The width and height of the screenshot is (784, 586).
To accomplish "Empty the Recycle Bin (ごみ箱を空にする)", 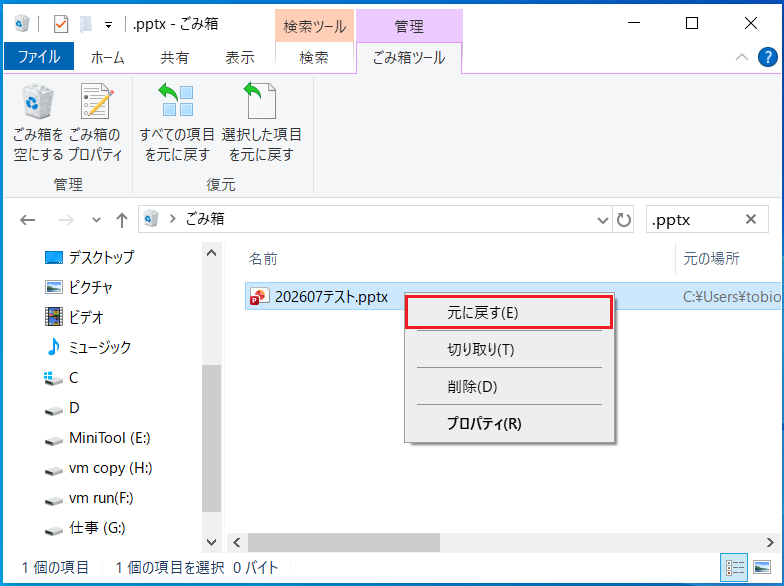I will tap(38, 122).
